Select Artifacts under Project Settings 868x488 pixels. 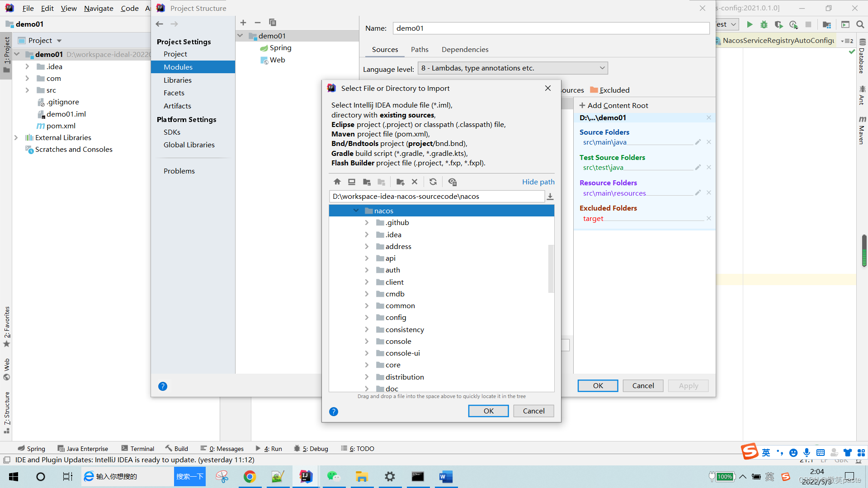click(177, 105)
